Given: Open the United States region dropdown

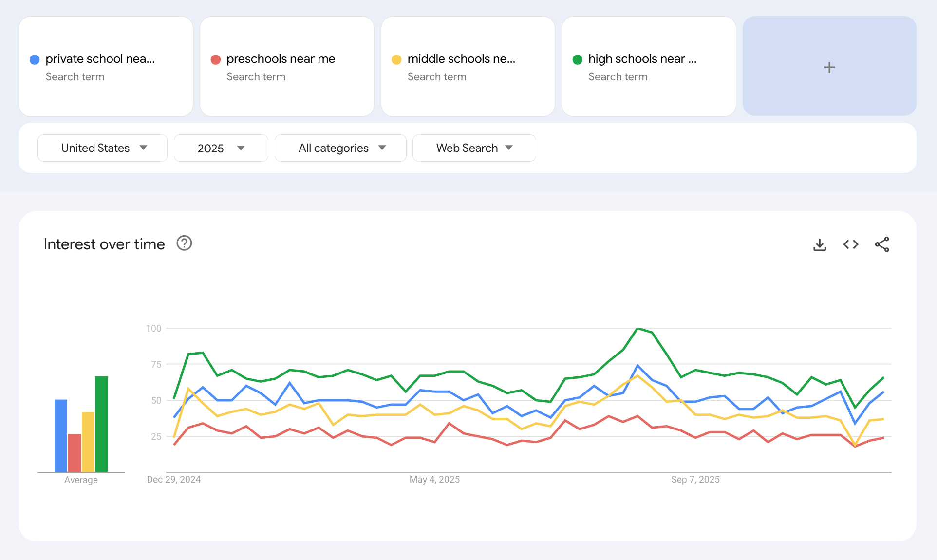Looking at the screenshot, I should [x=102, y=148].
